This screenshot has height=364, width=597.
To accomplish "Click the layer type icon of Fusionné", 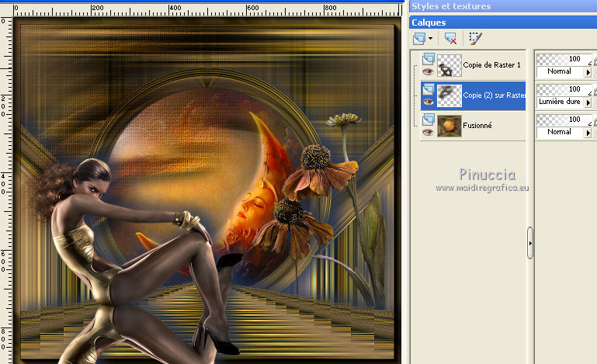I will 429,119.
